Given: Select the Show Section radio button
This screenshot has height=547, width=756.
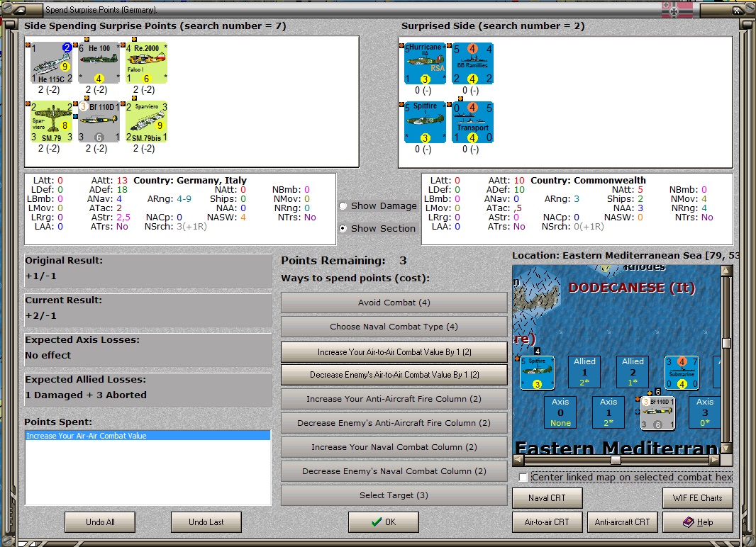Looking at the screenshot, I should (x=343, y=229).
